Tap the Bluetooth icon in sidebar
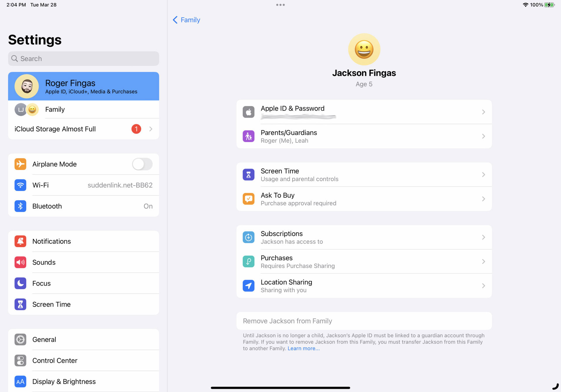Image resolution: width=561 pixels, height=392 pixels. [20, 206]
